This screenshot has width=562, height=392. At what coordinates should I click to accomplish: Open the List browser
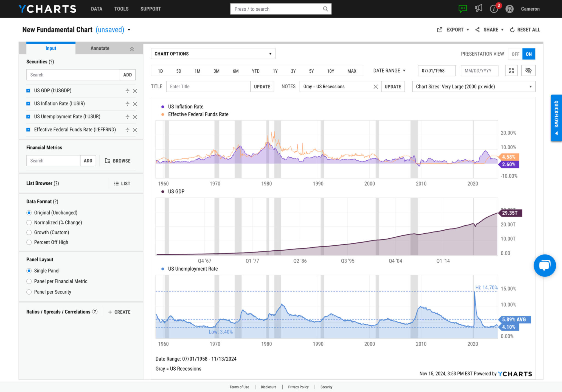click(x=122, y=183)
